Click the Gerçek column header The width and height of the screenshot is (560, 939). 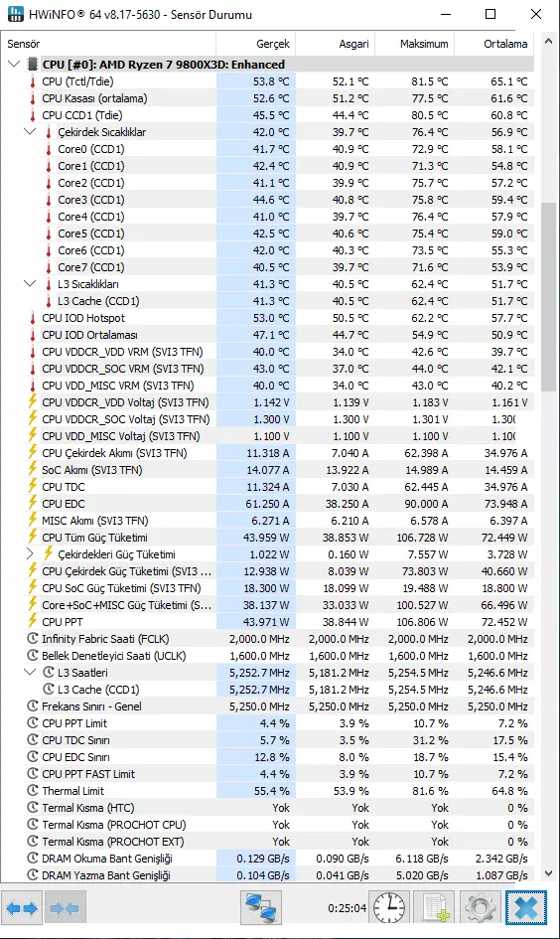[x=255, y=44]
